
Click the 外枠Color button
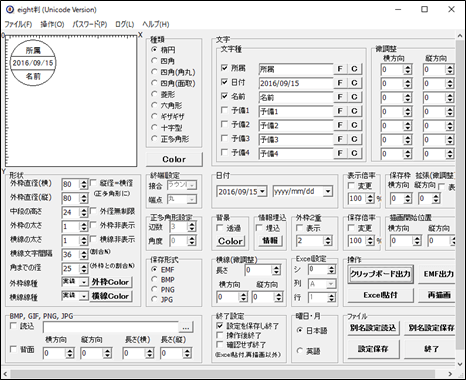point(110,282)
